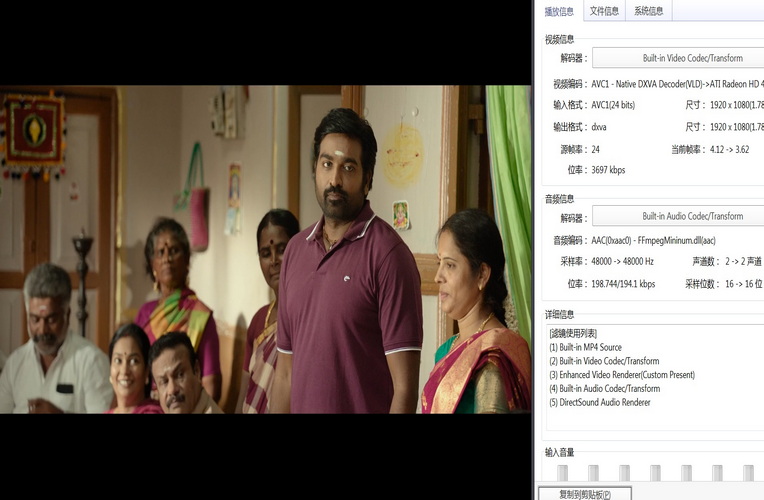Click the 48000 Hz sample rate value
The height and width of the screenshot is (500, 764).
tap(622, 261)
